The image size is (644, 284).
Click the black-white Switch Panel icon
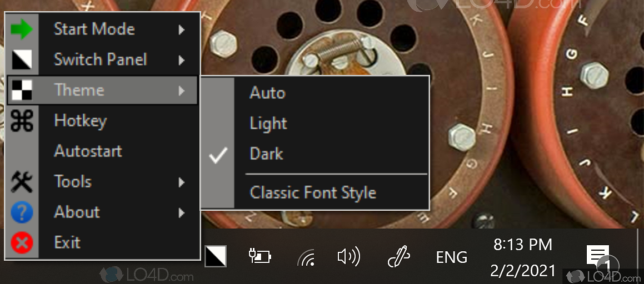(22, 60)
